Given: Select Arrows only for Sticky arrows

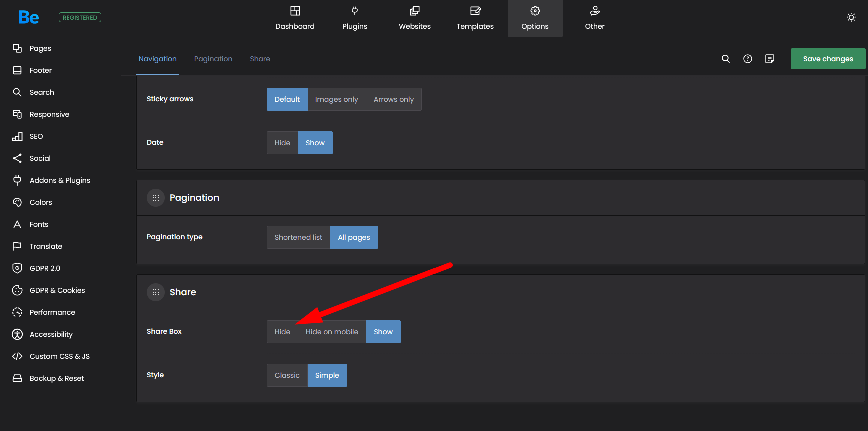Looking at the screenshot, I should click(x=393, y=99).
